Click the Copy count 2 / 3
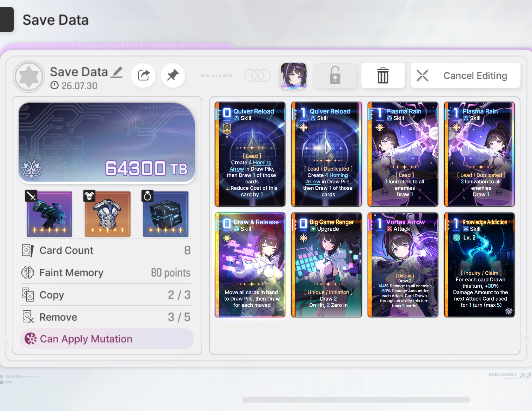The width and height of the screenshot is (532, 411). [179, 295]
